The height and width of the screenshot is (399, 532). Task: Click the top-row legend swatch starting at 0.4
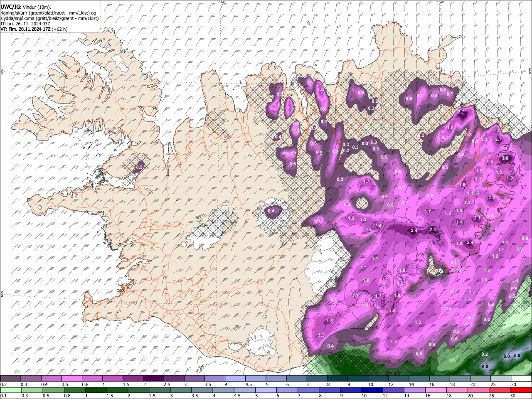51,379
